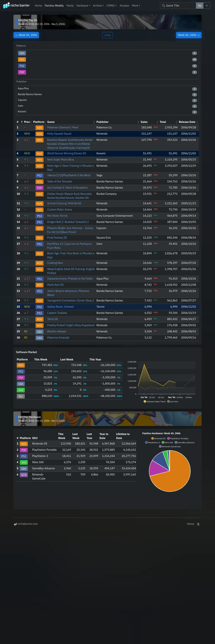Click the nichebarrier.com footer logo

[26, 524]
